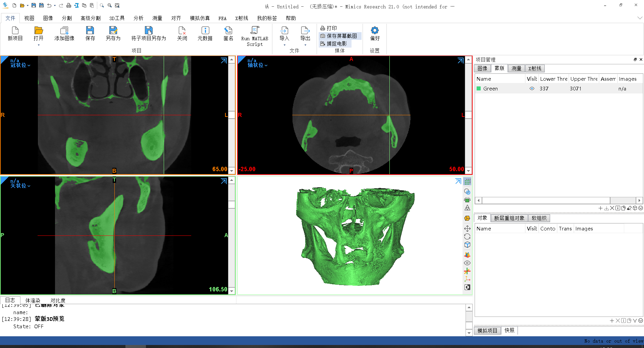The width and height of the screenshot is (644, 348).
Task: Click the zoom in magnifier icon
Action: [x=102, y=5]
